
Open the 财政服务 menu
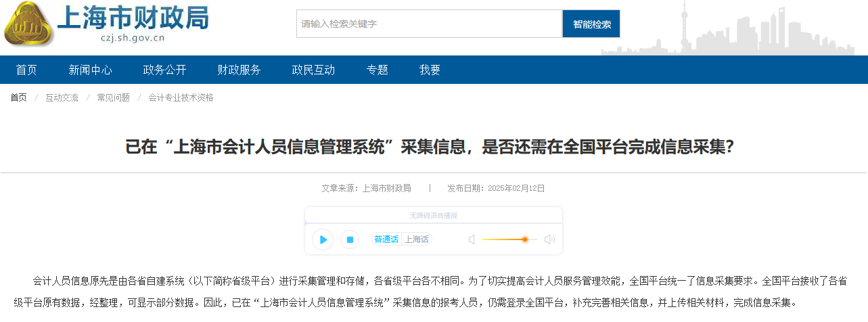pyautogui.click(x=239, y=70)
